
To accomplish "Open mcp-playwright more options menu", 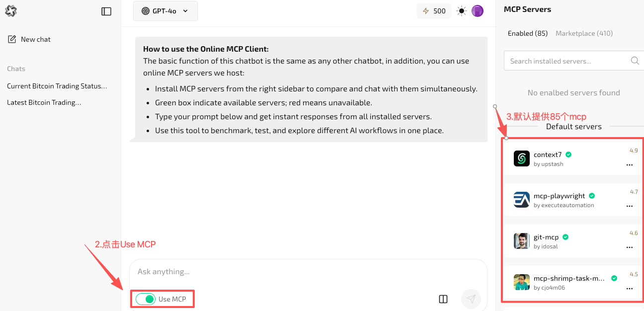I will tap(630, 206).
